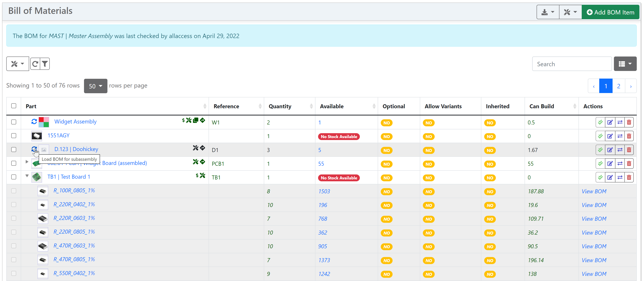Edit the 1551AGY BOM item

pos(610,136)
